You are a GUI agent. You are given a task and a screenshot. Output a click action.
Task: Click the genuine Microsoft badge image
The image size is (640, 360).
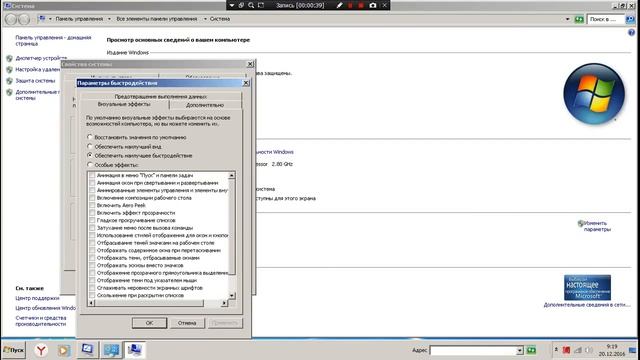(x=587, y=288)
